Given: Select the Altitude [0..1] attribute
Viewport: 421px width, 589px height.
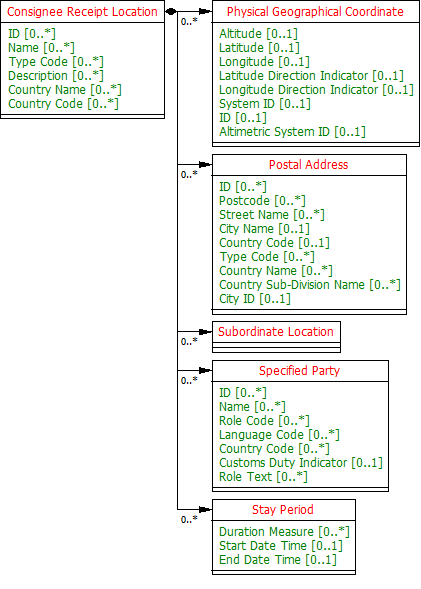Looking at the screenshot, I should click(258, 34).
